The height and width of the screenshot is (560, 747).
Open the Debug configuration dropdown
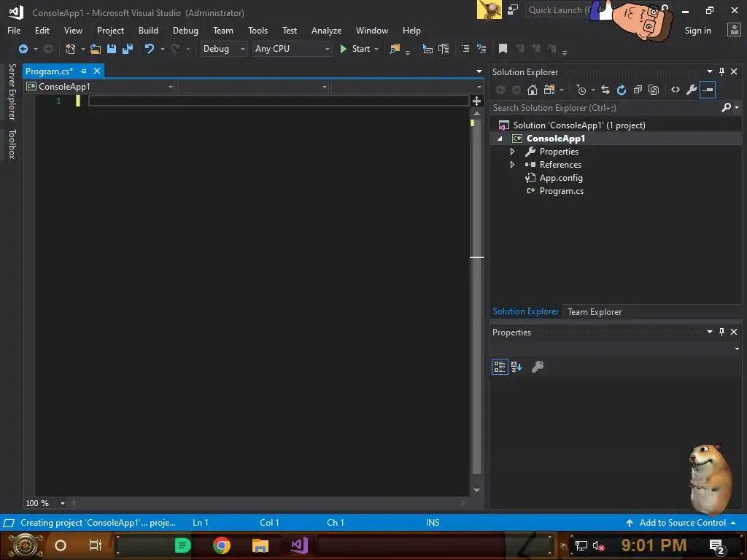point(223,49)
